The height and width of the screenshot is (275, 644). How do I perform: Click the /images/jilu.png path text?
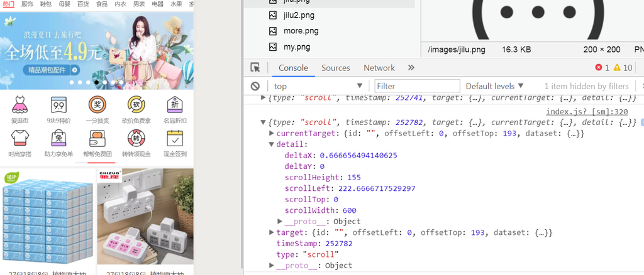(x=457, y=50)
